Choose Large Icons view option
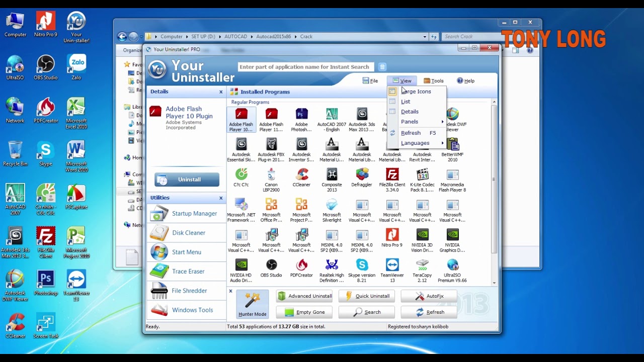The image size is (644, 362). click(x=417, y=92)
